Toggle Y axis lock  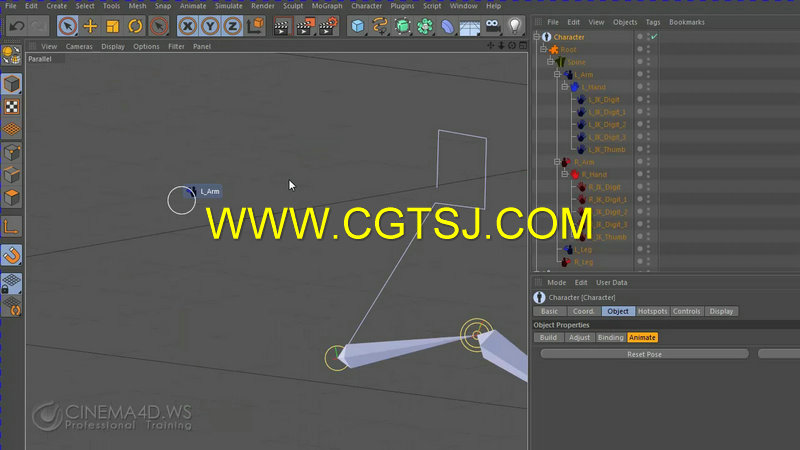click(x=210, y=26)
